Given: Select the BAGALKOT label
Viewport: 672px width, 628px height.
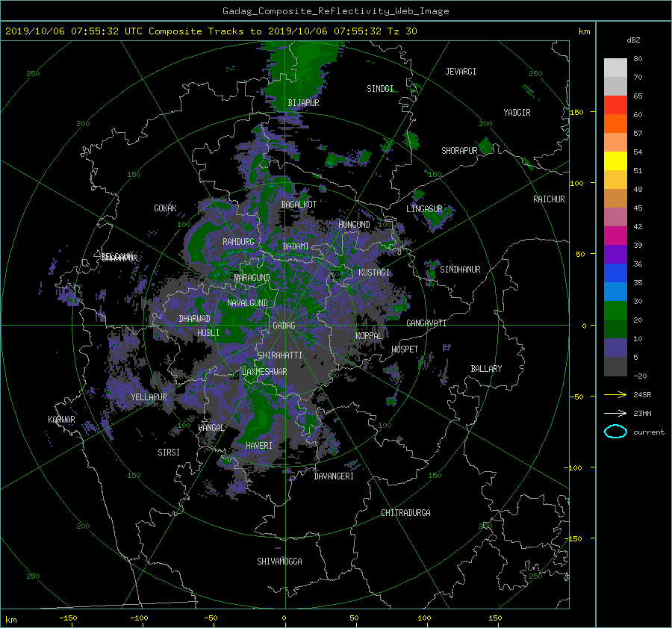Looking at the screenshot, I should [299, 205].
